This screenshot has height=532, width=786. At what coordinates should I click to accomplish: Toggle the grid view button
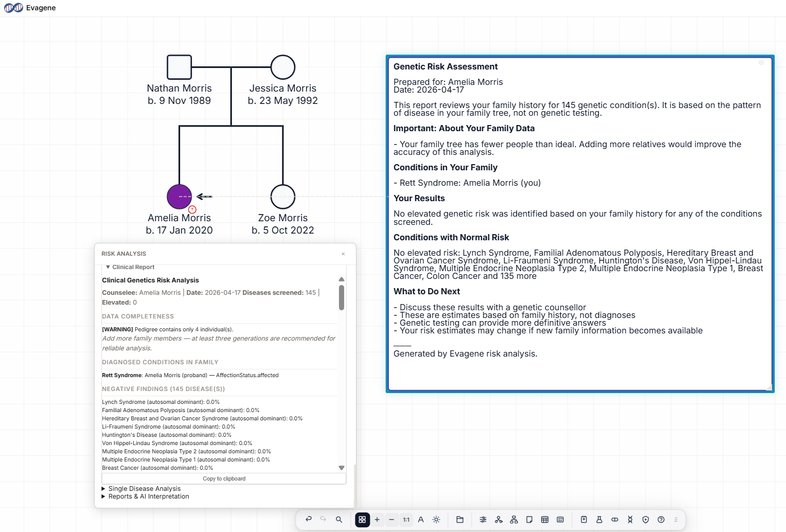[x=362, y=520]
